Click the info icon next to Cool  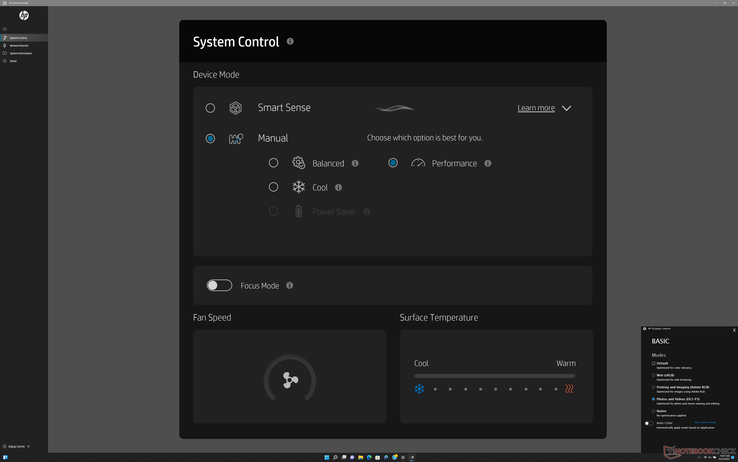pyautogui.click(x=339, y=187)
